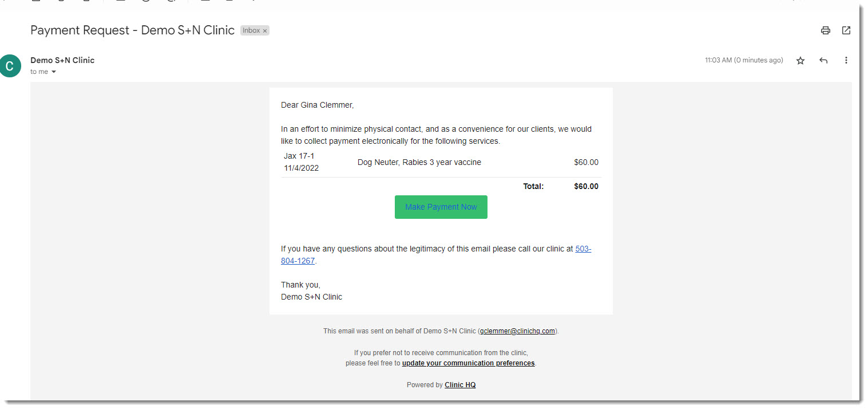Screen dimensions: 868x409
Task: Call the clinic via the 503-804-1267 link
Action: pyautogui.click(x=583, y=249)
